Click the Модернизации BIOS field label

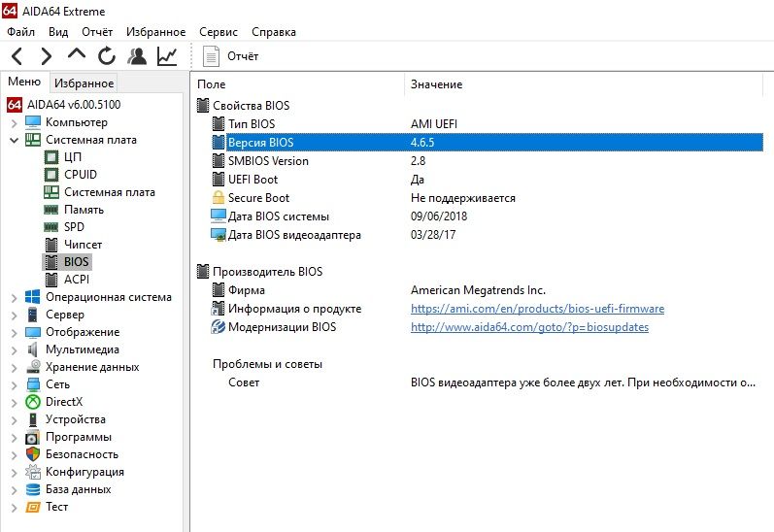click(282, 327)
